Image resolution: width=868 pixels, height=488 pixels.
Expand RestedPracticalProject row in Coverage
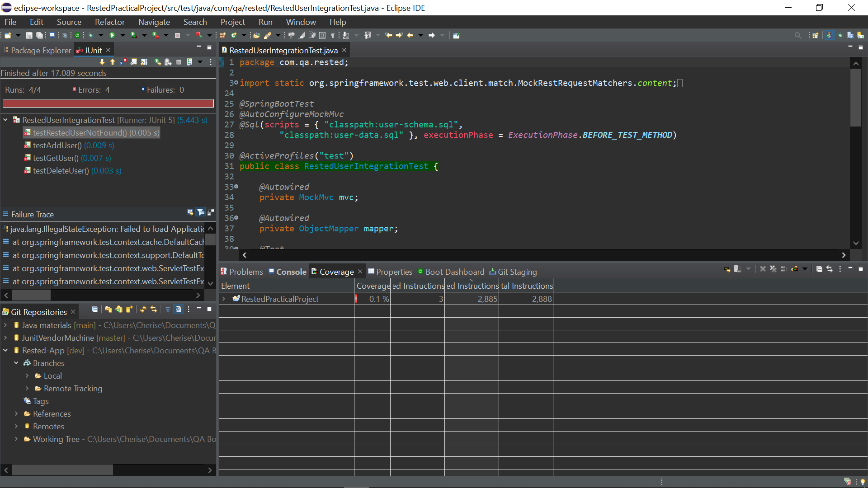point(223,299)
